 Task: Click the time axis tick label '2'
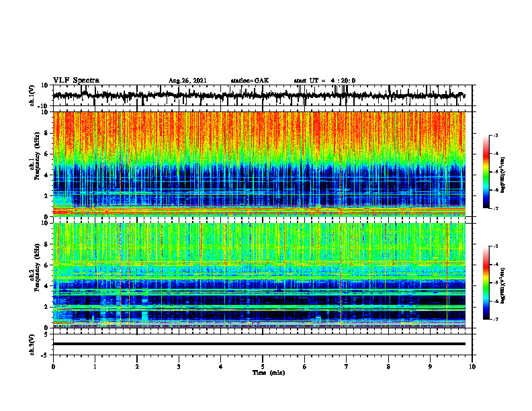click(137, 367)
